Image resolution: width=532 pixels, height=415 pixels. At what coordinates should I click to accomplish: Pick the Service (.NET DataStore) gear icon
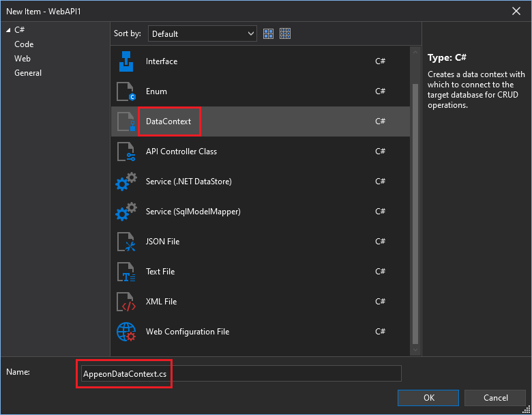[126, 182]
